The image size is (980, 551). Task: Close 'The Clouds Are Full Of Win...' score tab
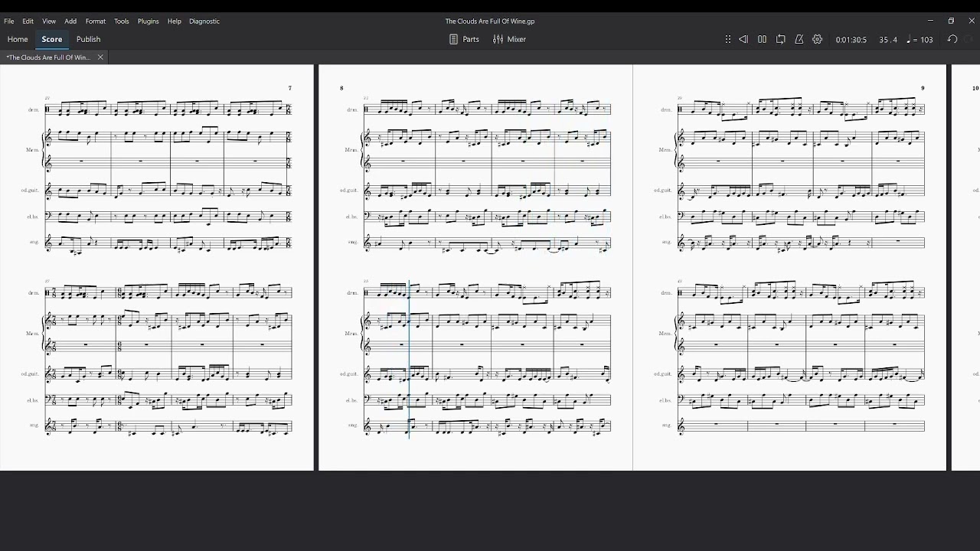[x=100, y=57]
